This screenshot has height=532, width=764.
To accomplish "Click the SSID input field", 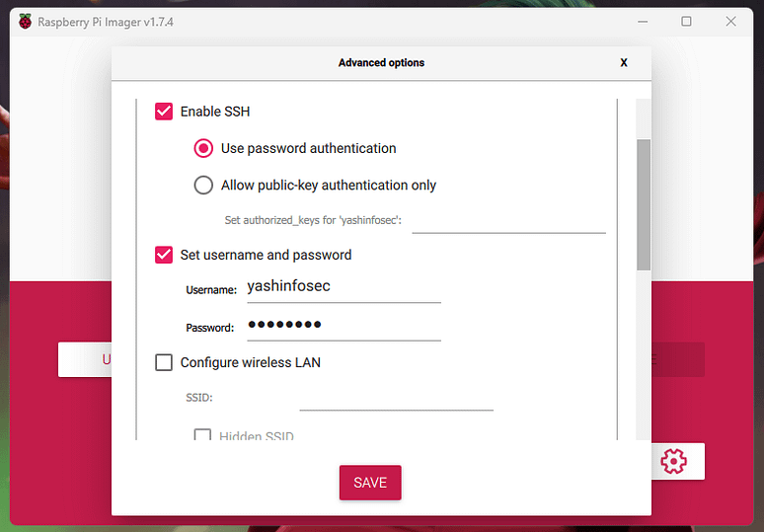I will click(x=396, y=398).
